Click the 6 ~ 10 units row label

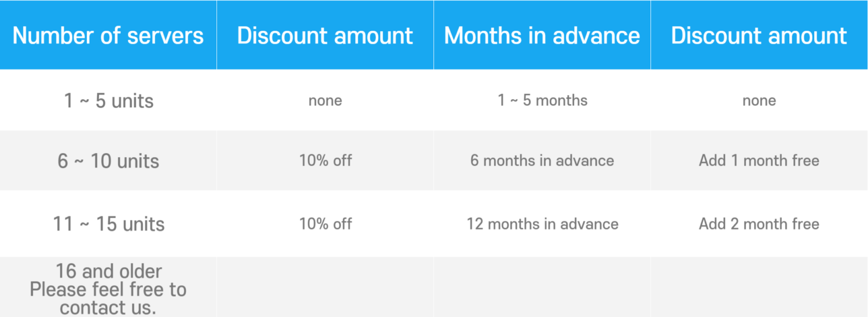click(x=108, y=161)
